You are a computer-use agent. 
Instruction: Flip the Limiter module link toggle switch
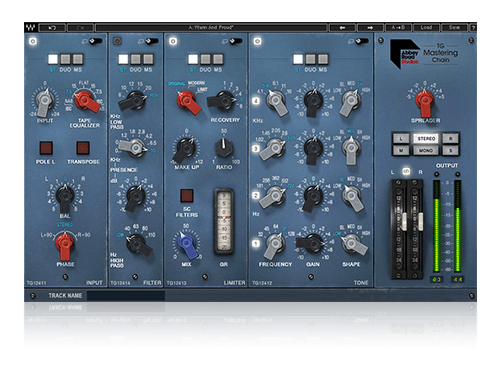(236, 41)
